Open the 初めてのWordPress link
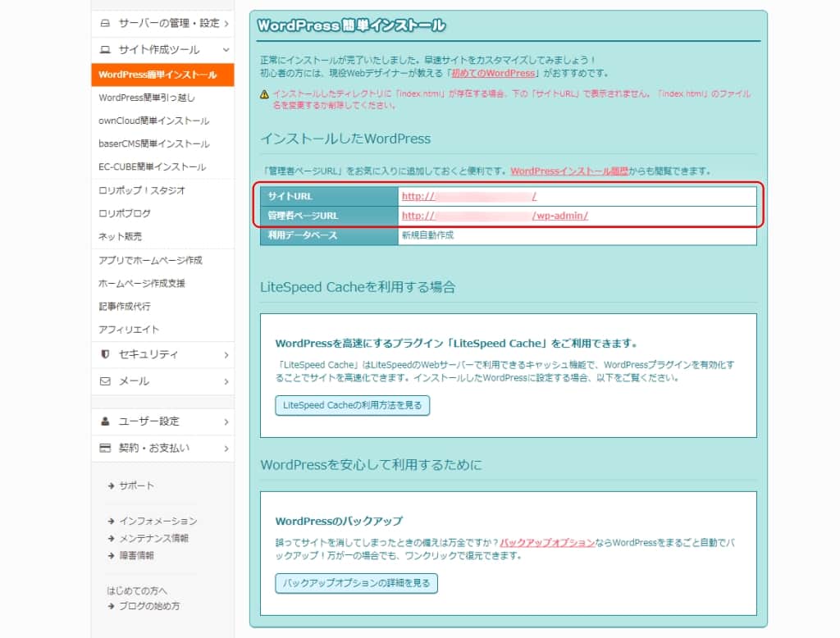 [x=493, y=73]
